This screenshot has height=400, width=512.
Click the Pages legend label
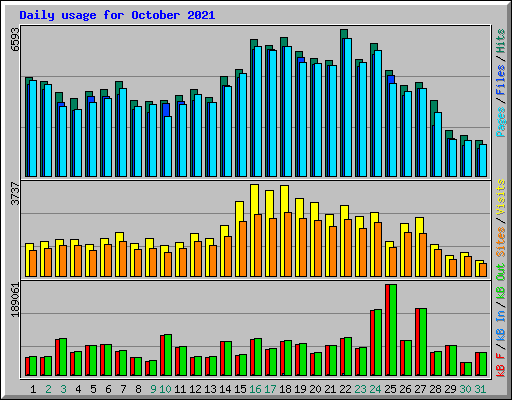(501, 122)
